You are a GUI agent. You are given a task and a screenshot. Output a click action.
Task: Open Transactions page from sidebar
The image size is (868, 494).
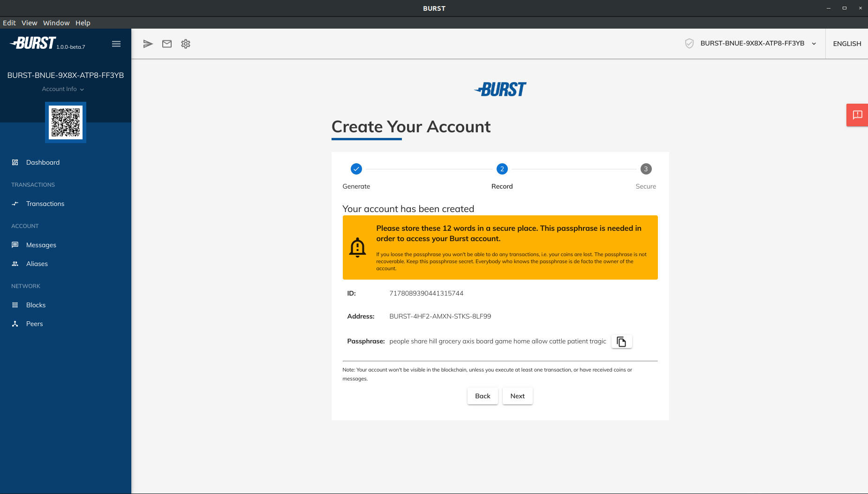click(66, 204)
